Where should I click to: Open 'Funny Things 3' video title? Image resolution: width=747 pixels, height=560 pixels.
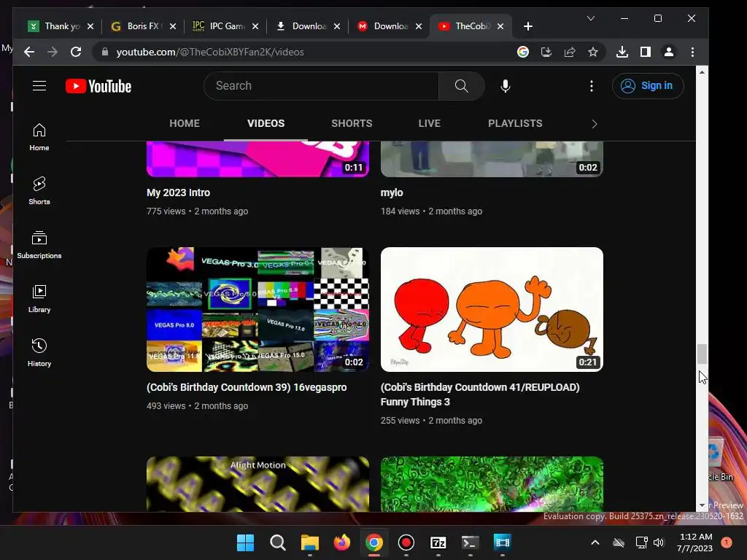[x=480, y=394]
